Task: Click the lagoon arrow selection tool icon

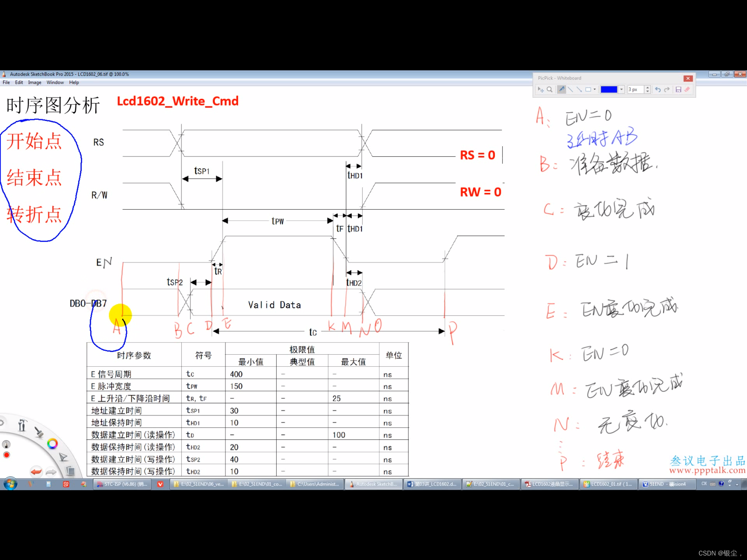Action: coord(63,457)
